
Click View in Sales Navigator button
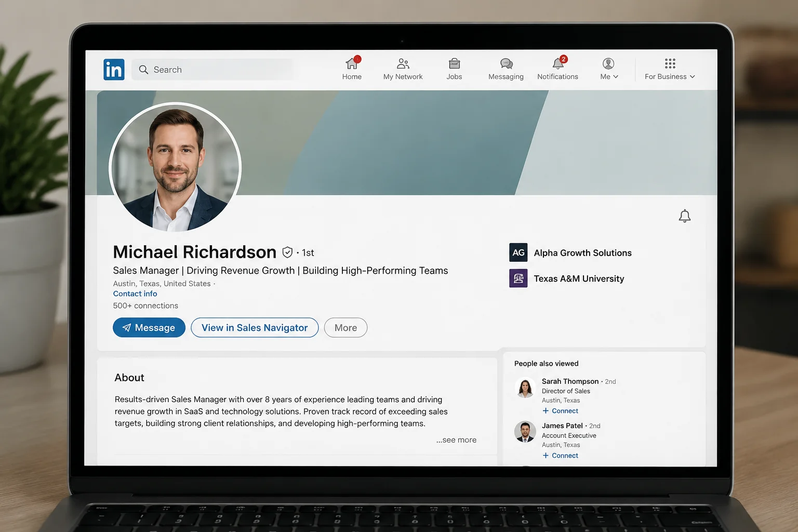tap(255, 328)
